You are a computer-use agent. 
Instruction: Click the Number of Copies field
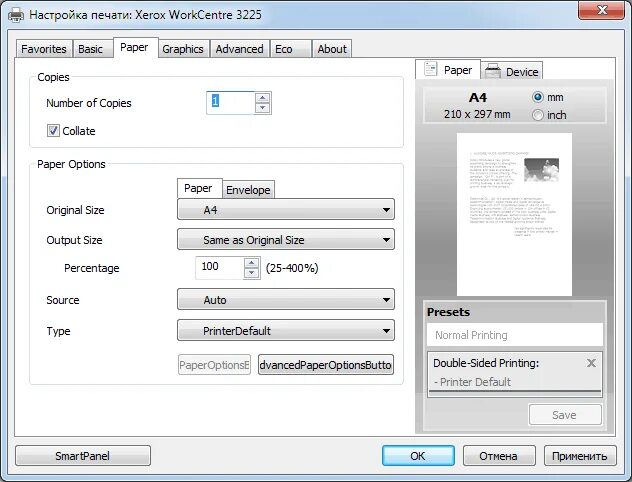coord(230,103)
